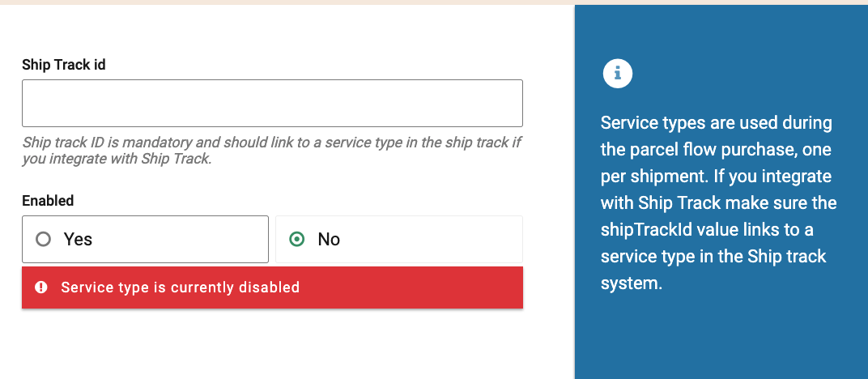Select the No radio button under Enabled

click(x=297, y=240)
